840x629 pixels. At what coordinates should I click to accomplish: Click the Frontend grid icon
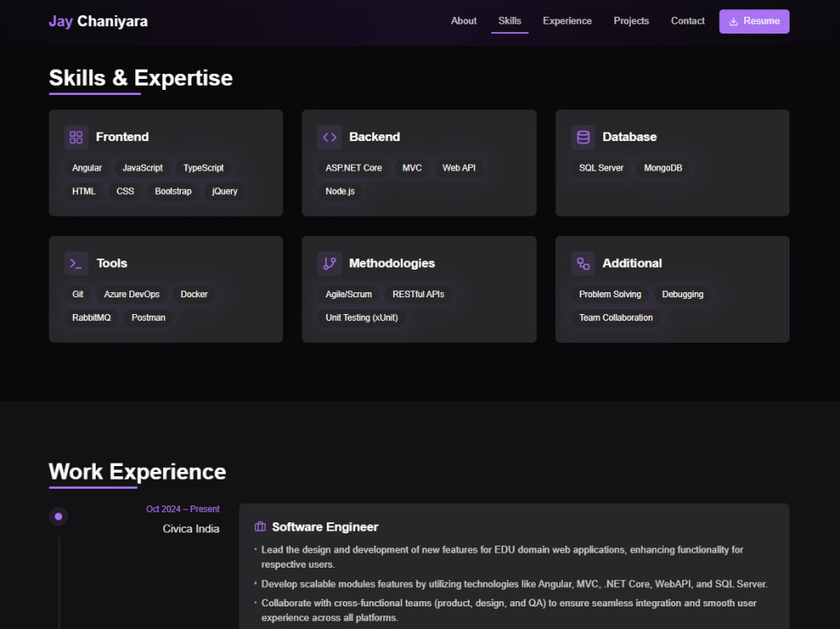pyautogui.click(x=76, y=137)
